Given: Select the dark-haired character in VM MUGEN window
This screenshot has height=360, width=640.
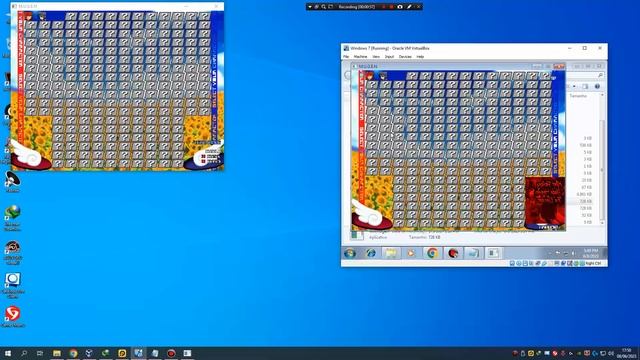Looking at the screenshot, I should [x=383, y=76].
